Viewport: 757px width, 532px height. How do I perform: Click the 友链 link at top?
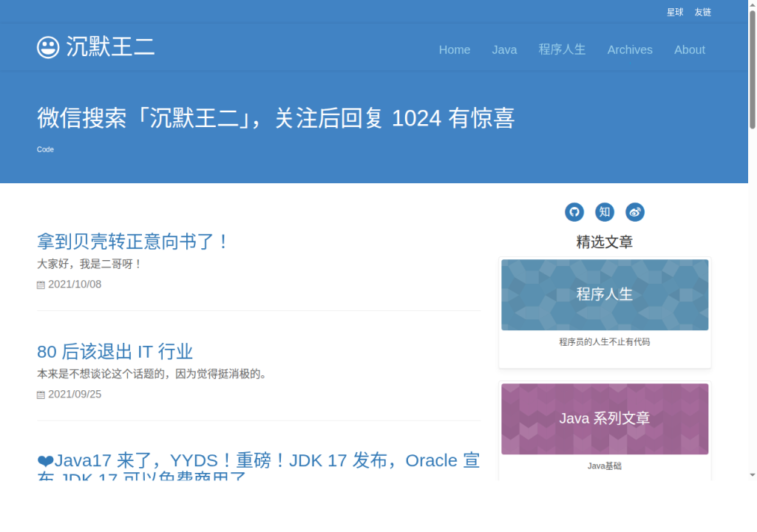click(x=702, y=12)
